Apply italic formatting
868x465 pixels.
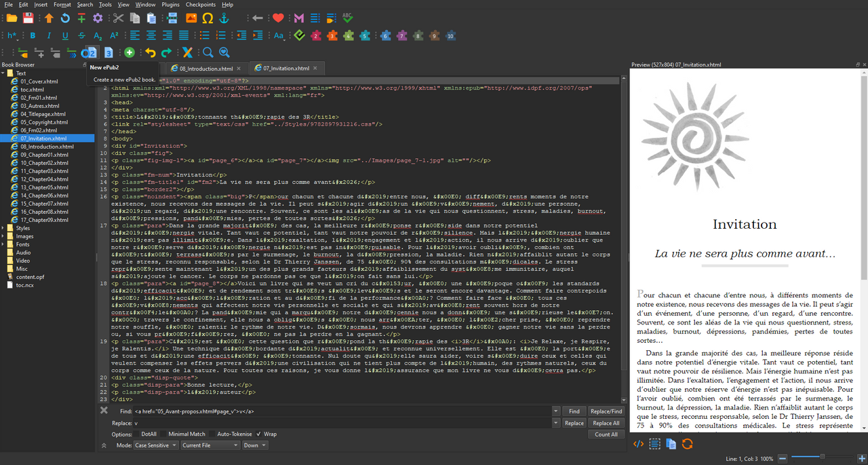coord(49,35)
